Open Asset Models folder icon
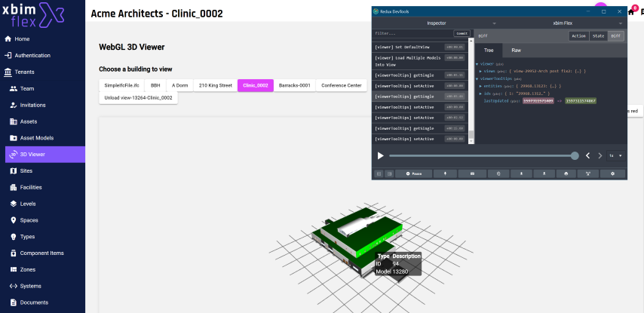 14,138
